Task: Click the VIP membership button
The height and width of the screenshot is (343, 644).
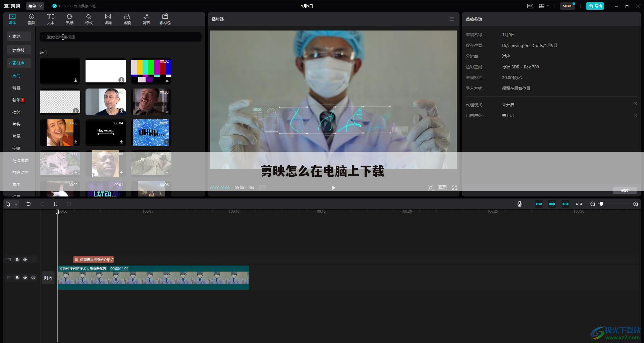Action: 568,6
